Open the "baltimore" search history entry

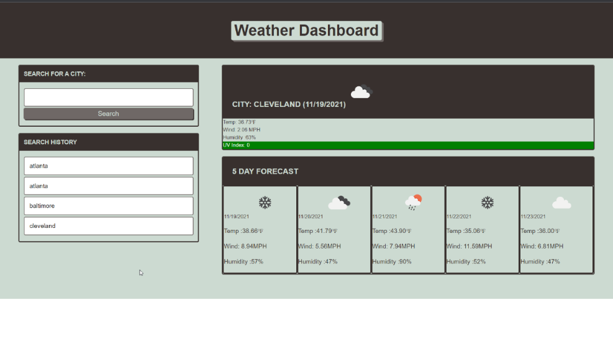(108, 206)
